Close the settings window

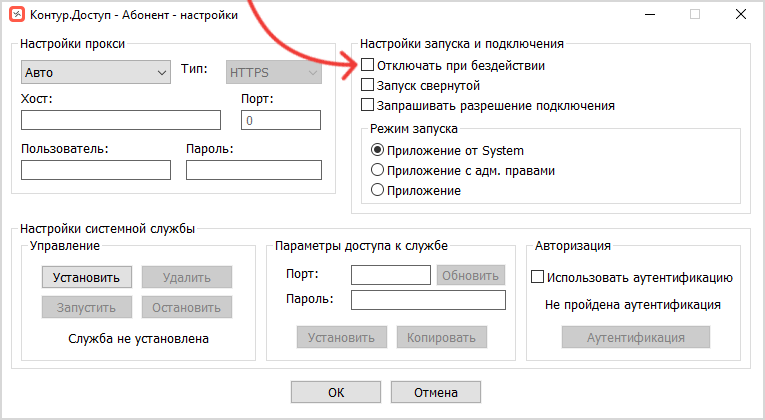point(741,15)
